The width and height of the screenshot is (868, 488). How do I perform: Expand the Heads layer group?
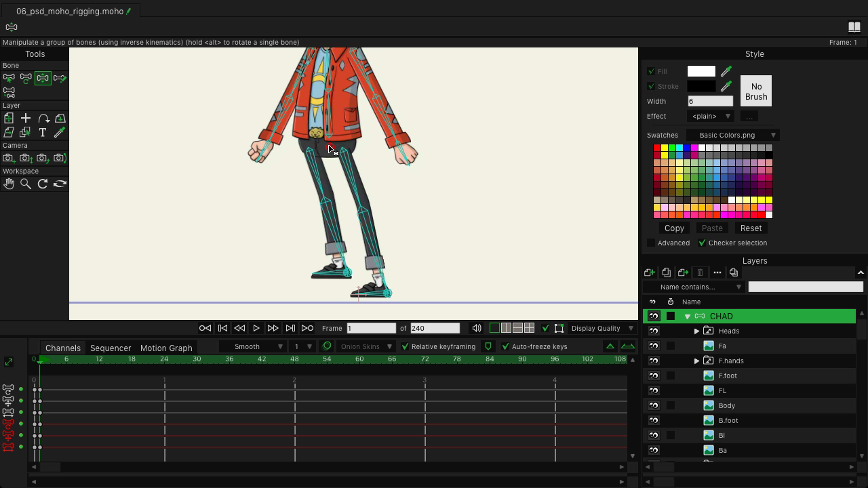point(696,331)
